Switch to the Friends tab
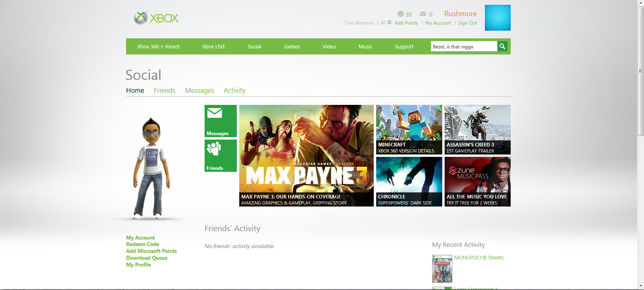The height and width of the screenshot is (290, 644). pyautogui.click(x=164, y=90)
